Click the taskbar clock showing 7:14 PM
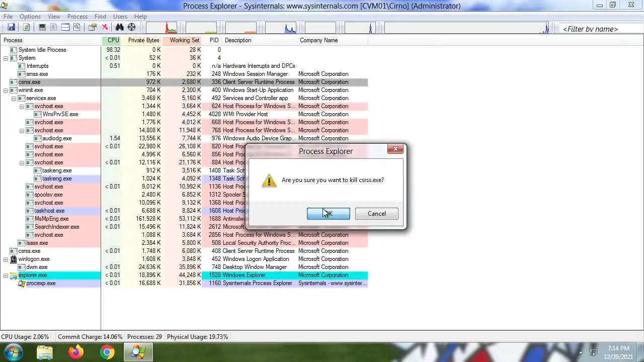This screenshot has height=362, width=644. coord(618,352)
